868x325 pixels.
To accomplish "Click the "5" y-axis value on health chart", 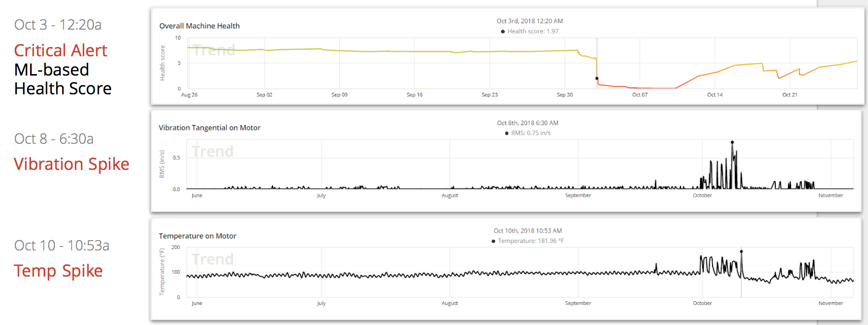I will [180, 63].
